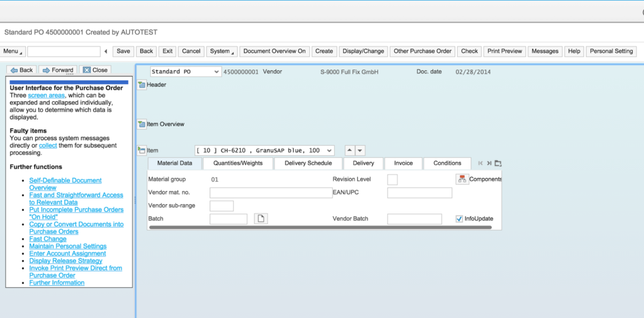Click the Save toolbar button
Image resolution: width=644 pixels, height=318 pixels.
123,52
